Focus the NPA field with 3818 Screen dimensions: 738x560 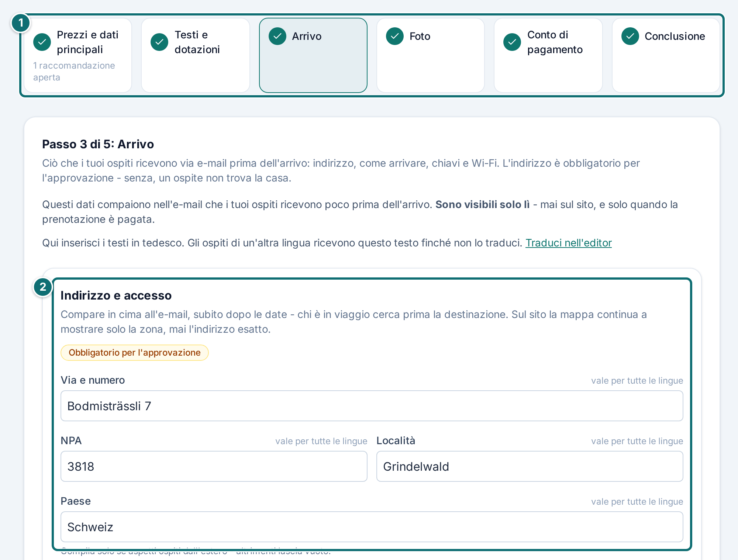click(214, 466)
